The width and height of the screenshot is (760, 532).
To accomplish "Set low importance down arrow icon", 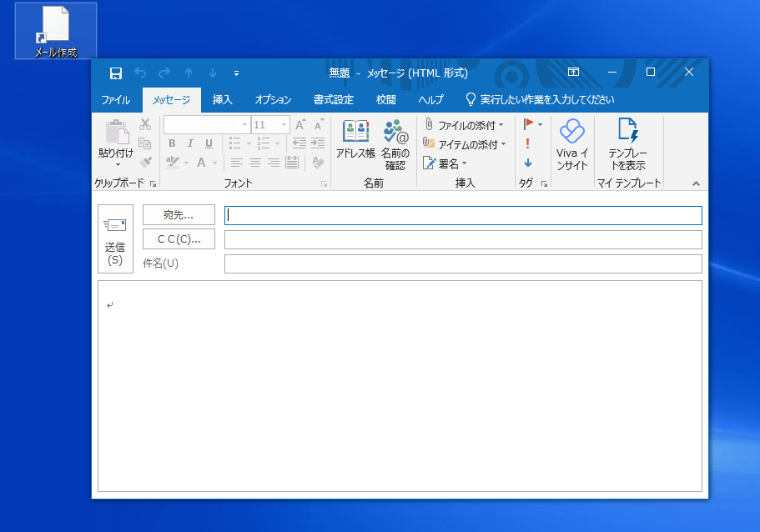I will [x=528, y=163].
